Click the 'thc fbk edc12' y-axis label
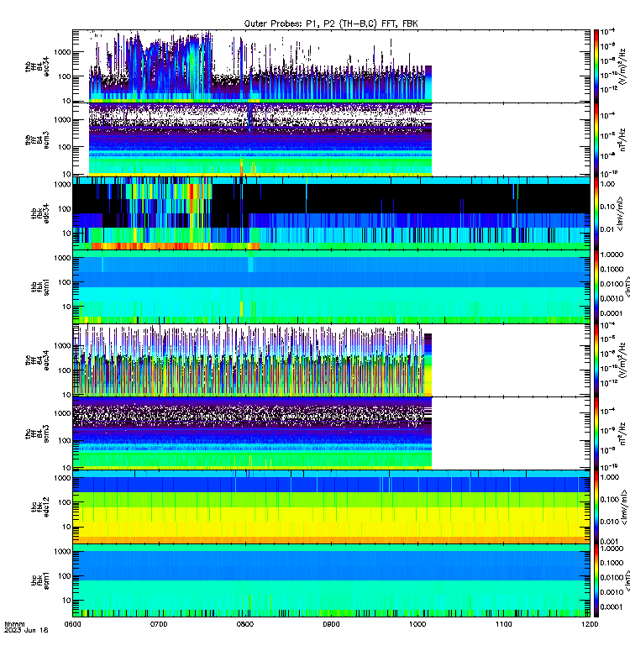630x672 pixels. coord(40,507)
